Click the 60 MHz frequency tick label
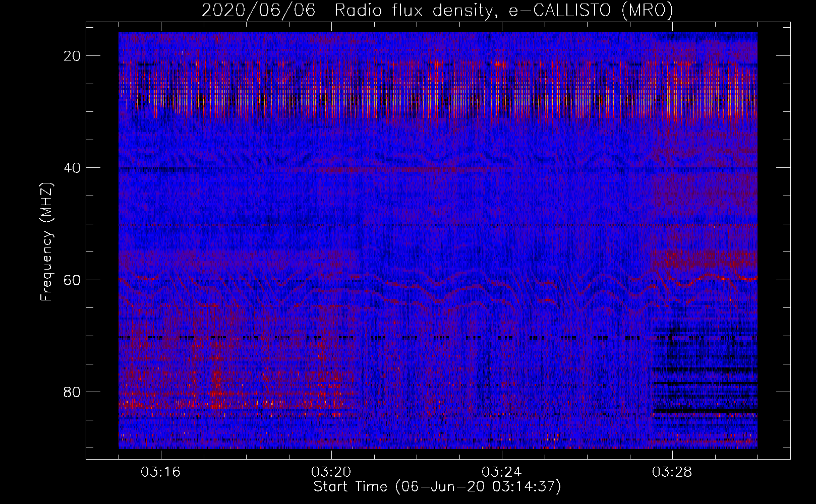 coord(73,280)
